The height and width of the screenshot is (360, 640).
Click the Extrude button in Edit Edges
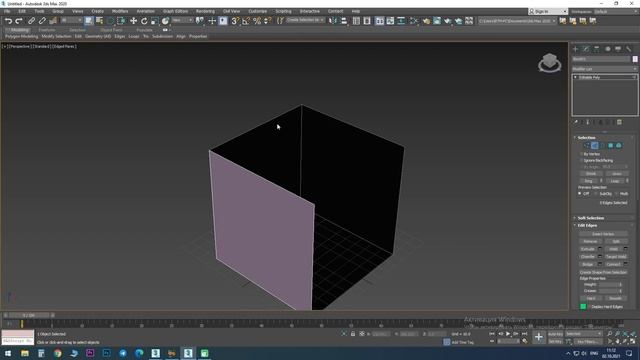[x=588, y=249]
